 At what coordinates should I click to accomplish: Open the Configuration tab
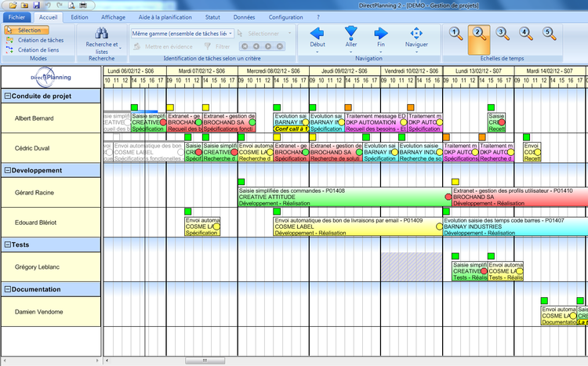click(285, 17)
